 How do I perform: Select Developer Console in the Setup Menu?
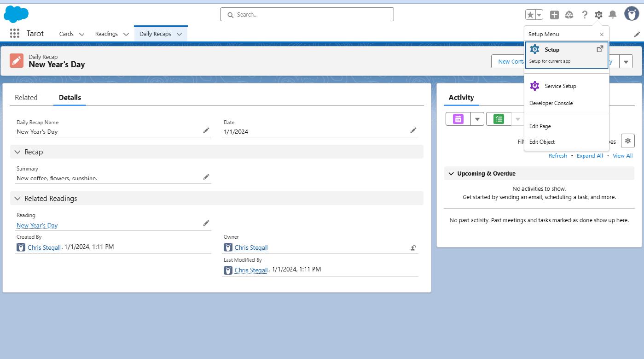tap(551, 103)
